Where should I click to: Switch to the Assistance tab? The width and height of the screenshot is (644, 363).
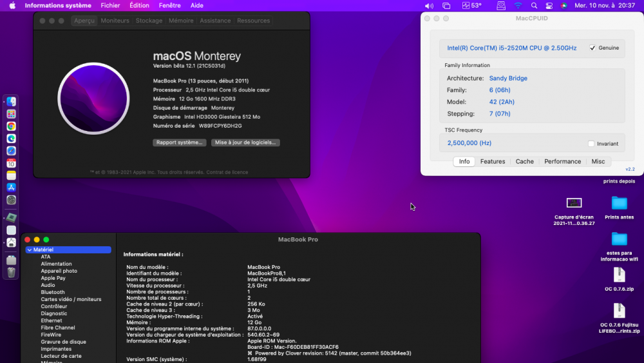click(x=215, y=21)
